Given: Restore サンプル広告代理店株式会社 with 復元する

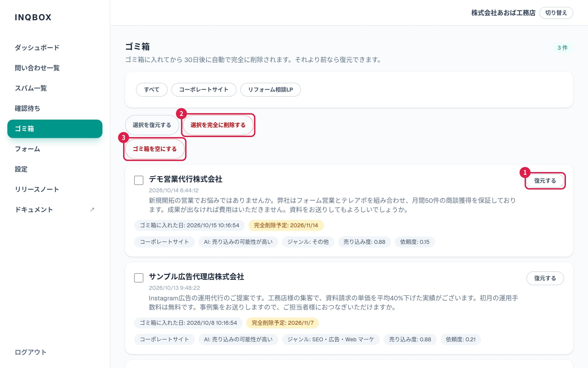Looking at the screenshot, I should [545, 278].
